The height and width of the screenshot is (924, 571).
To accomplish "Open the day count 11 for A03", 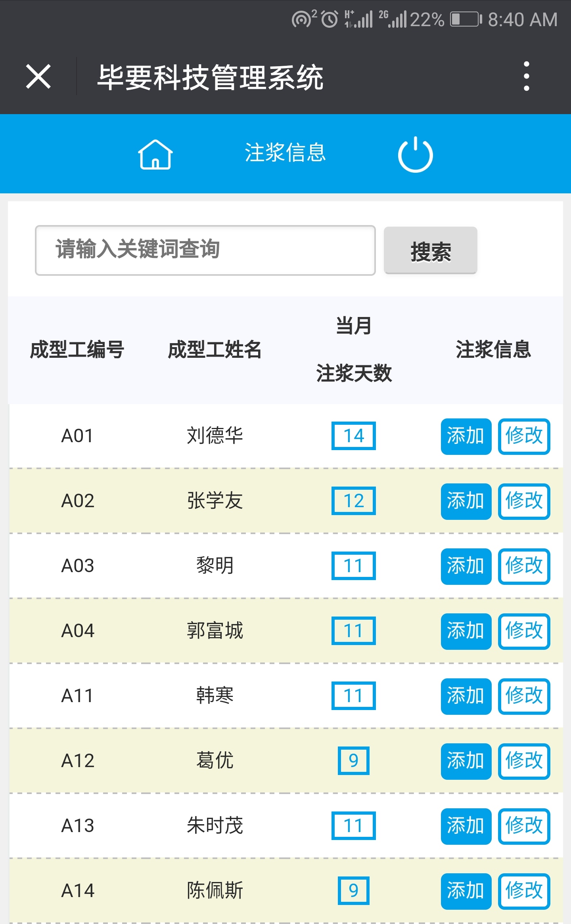I will (354, 566).
